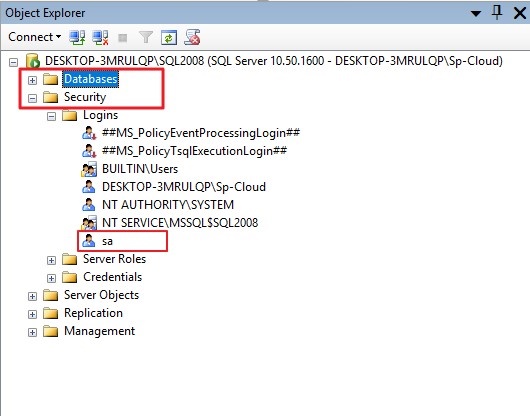Toggle auto hide pin on Object Explorer
530x416 pixels.
pyautogui.click(x=497, y=13)
